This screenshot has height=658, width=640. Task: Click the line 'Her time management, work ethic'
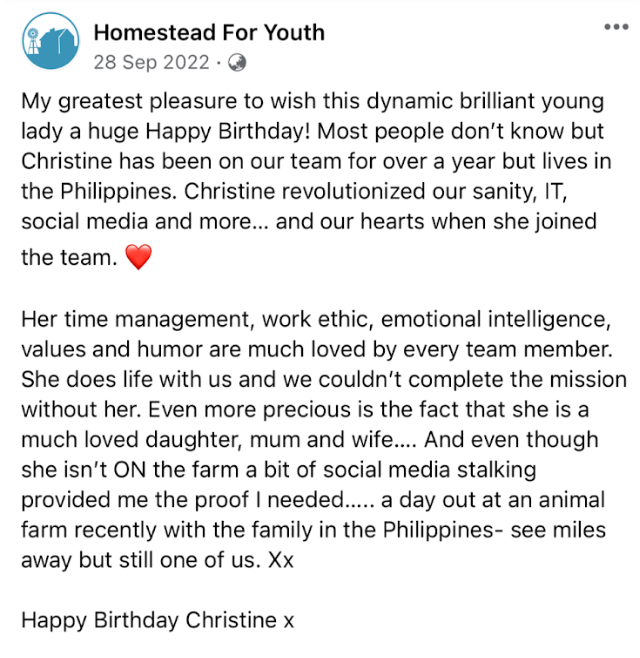(x=316, y=320)
